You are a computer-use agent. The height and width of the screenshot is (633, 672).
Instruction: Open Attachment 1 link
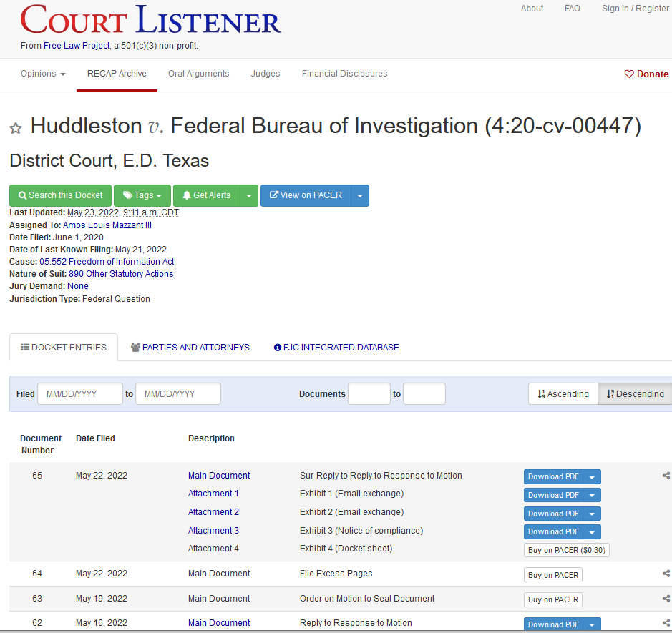coord(213,494)
